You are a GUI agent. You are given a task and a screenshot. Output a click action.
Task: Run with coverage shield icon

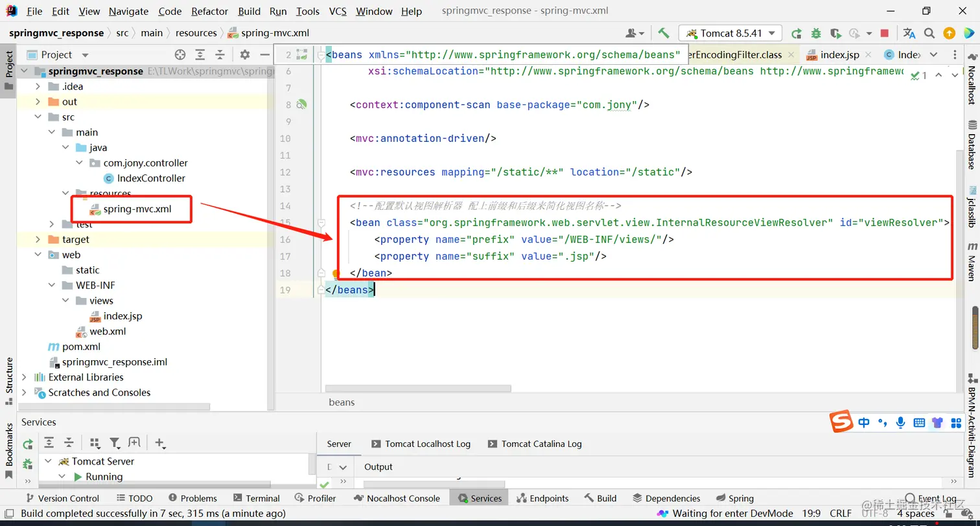coord(835,33)
